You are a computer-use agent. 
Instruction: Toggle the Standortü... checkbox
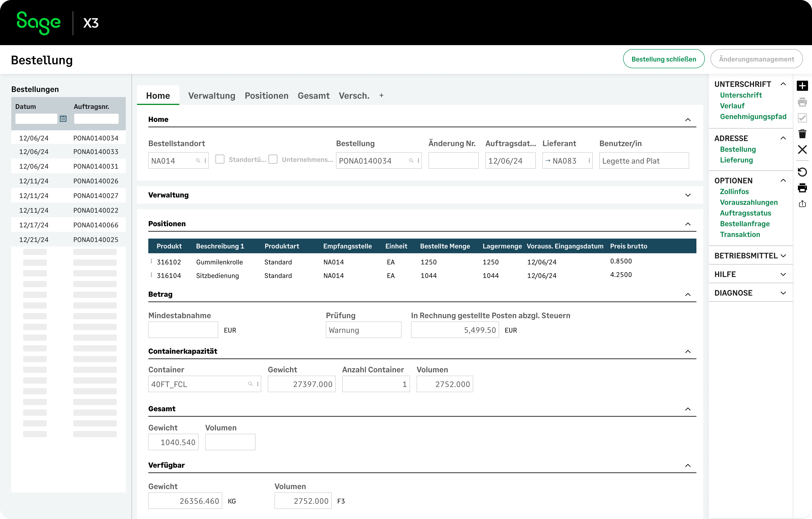click(x=220, y=159)
